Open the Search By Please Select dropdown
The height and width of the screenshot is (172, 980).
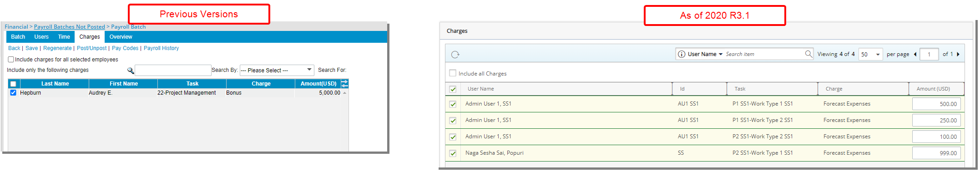(x=277, y=70)
